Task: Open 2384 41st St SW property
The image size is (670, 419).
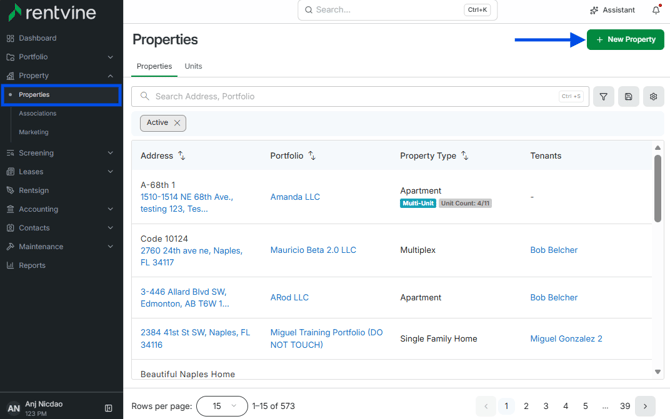Action: click(x=195, y=339)
